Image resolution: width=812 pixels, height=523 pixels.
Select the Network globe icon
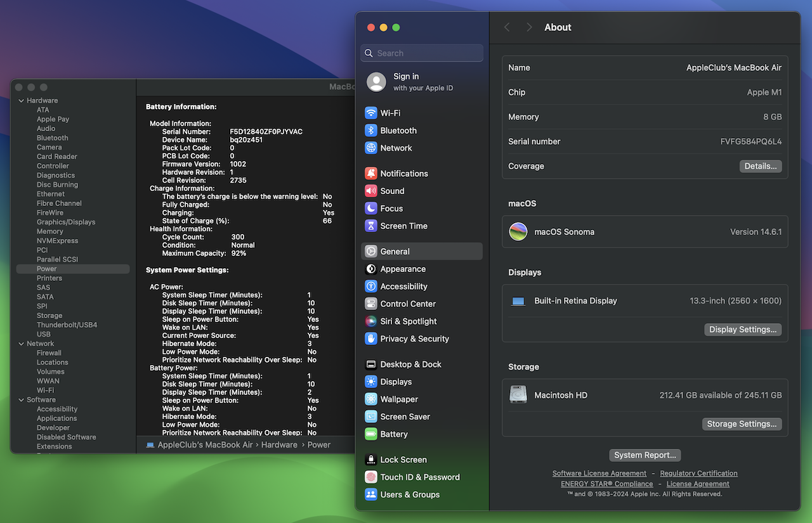[x=371, y=148]
